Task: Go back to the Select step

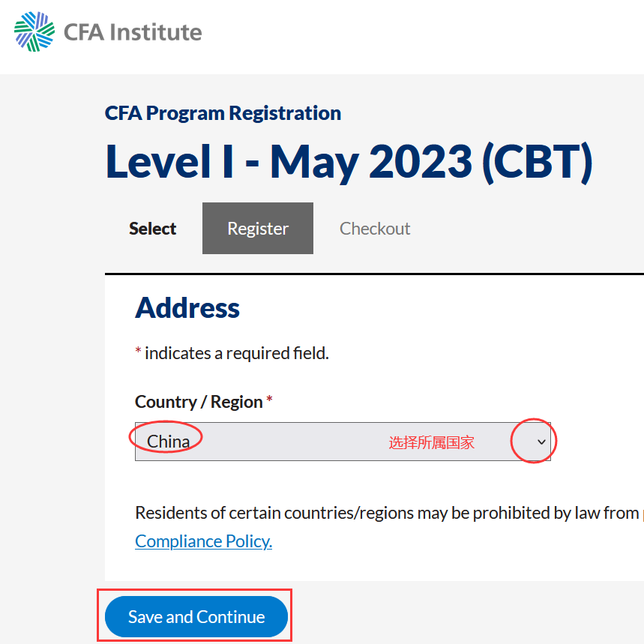Action: click(152, 229)
